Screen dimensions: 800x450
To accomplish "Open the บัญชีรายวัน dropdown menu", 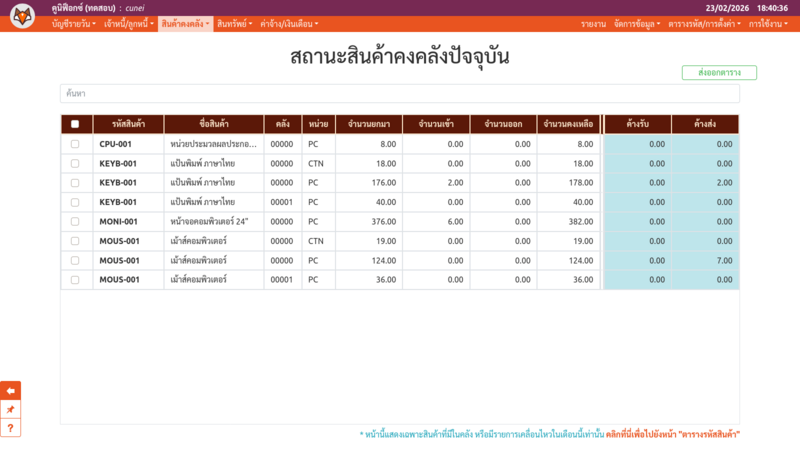I will (x=73, y=24).
